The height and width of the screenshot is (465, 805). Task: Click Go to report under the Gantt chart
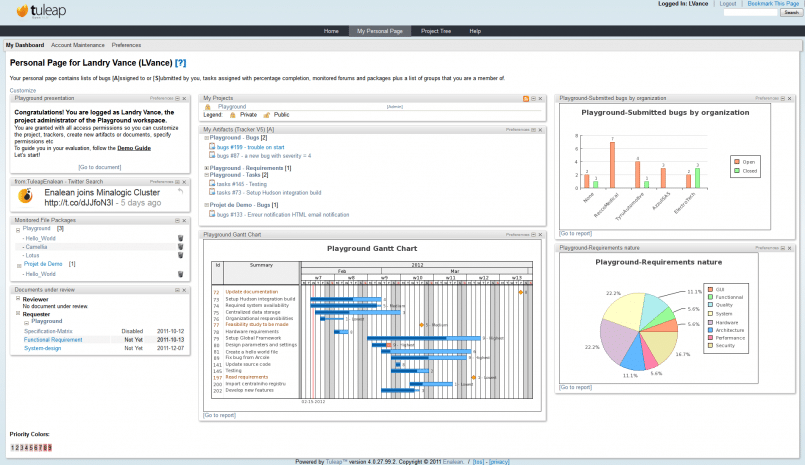click(x=219, y=415)
